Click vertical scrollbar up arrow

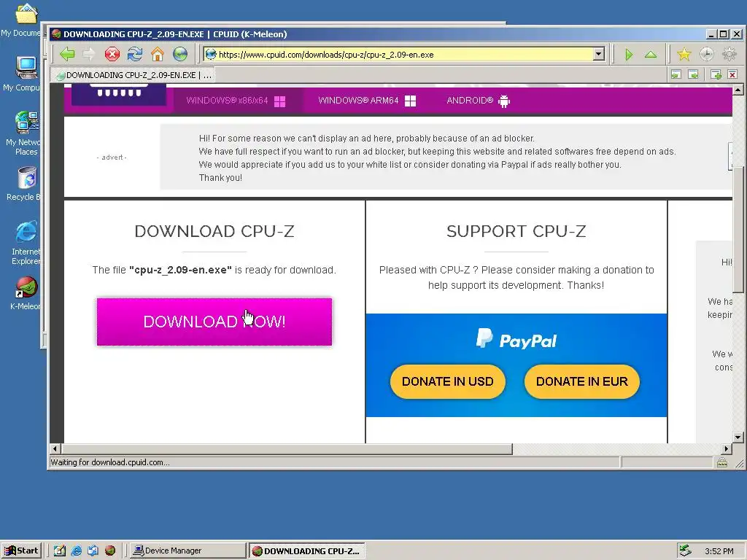tap(738, 90)
